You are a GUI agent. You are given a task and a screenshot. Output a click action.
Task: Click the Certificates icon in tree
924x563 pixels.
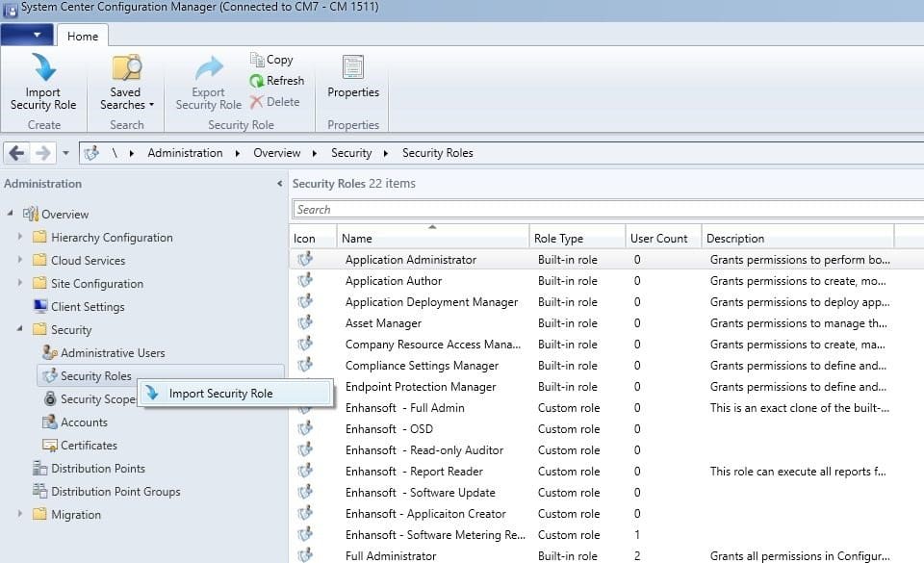49,445
